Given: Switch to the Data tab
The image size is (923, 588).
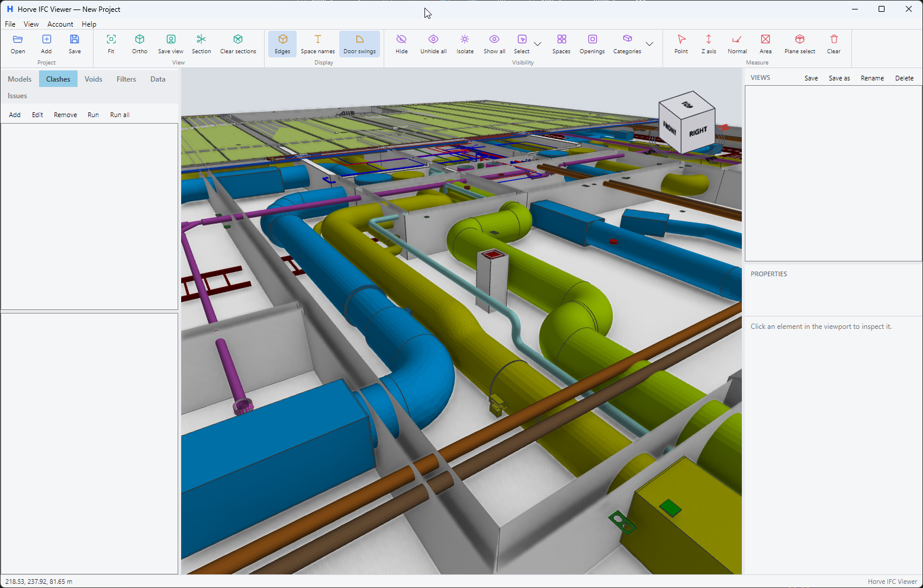Looking at the screenshot, I should point(157,79).
